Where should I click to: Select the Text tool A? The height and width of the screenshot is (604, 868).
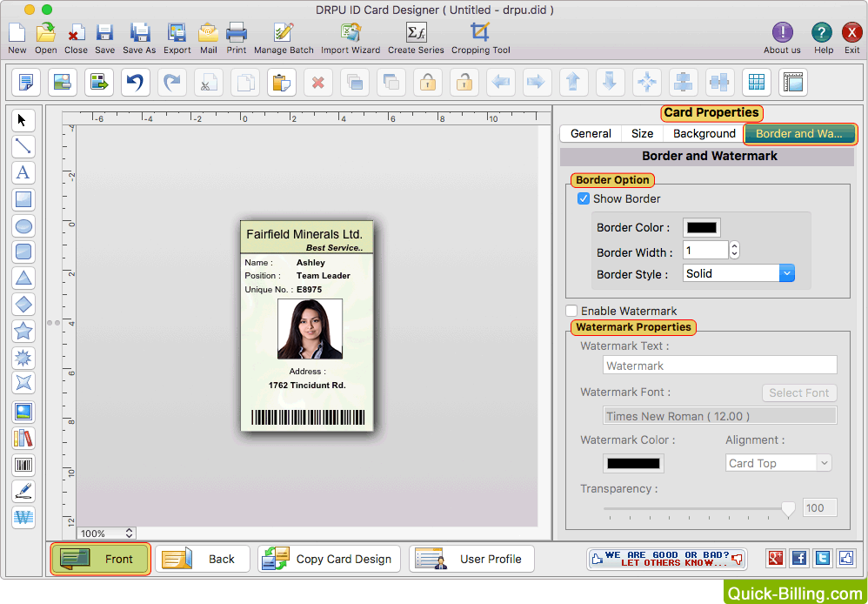pos(23,172)
